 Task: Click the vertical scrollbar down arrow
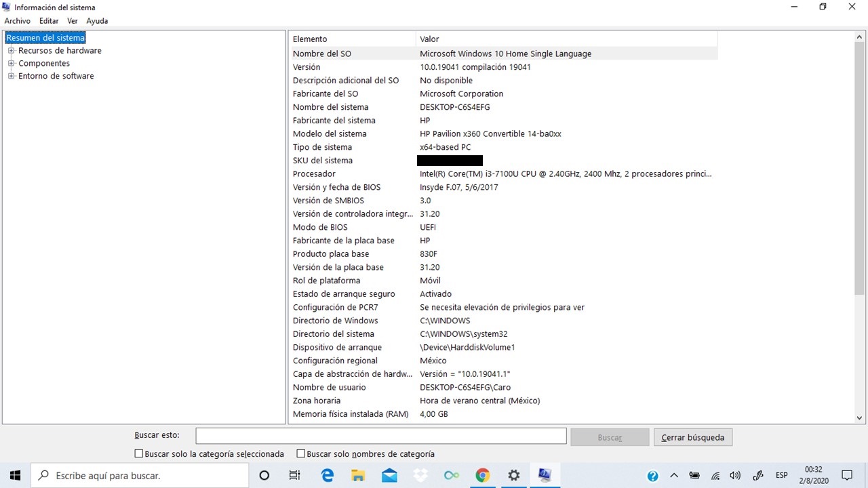pyautogui.click(x=860, y=418)
